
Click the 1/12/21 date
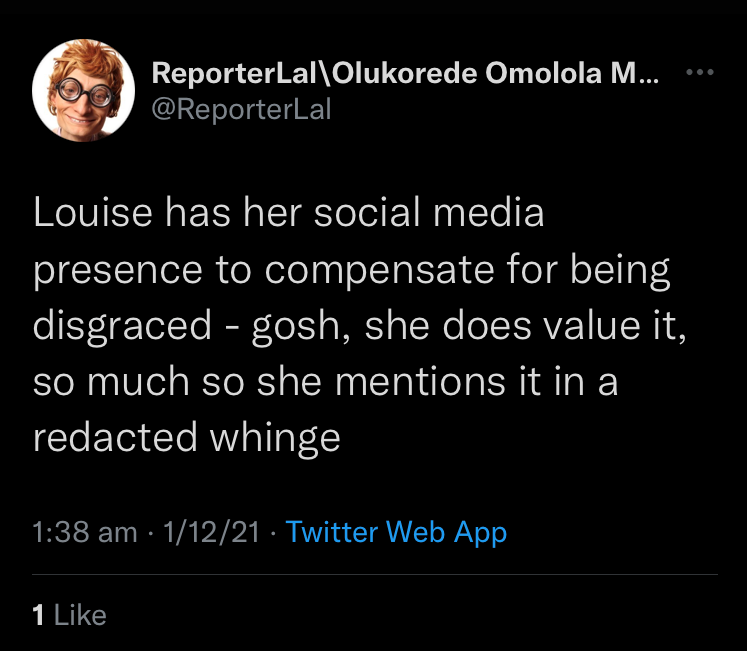click(x=211, y=532)
